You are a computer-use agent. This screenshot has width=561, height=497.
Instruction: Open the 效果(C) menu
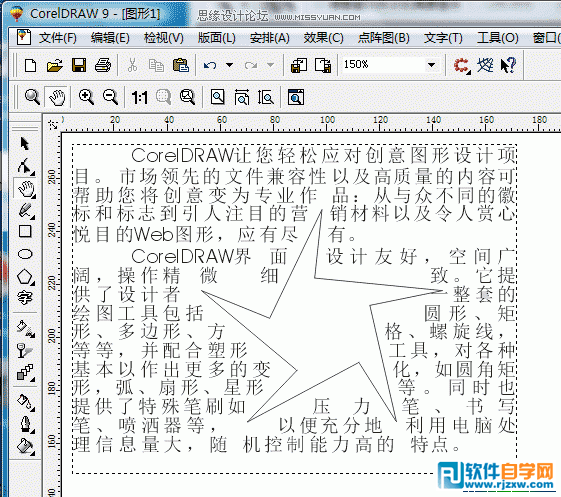(x=323, y=38)
